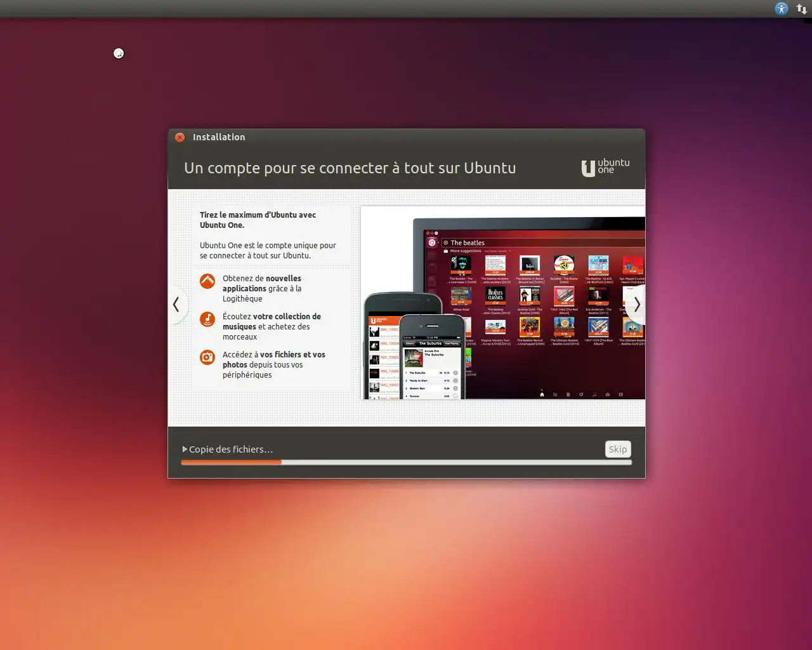
Task: Close the Installation window
Action: (x=180, y=137)
